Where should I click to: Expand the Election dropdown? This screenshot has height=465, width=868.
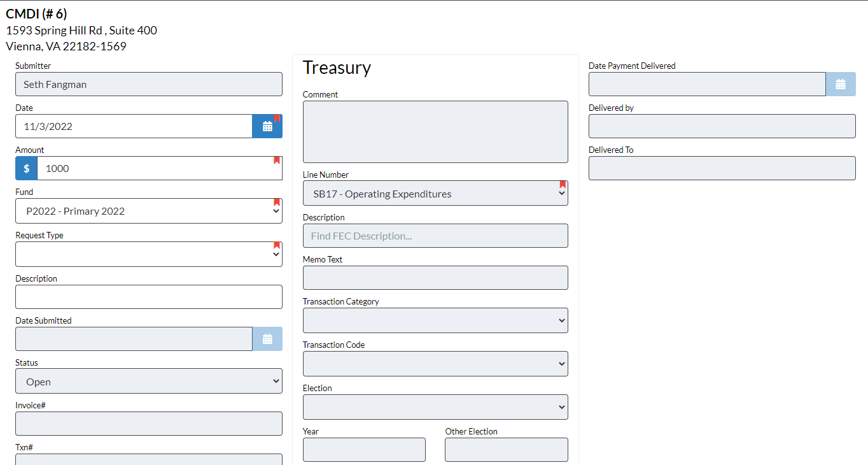(435, 407)
